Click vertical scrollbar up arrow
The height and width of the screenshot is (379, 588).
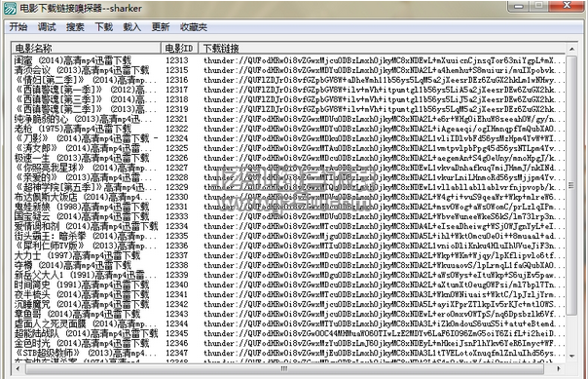[x=571, y=49]
